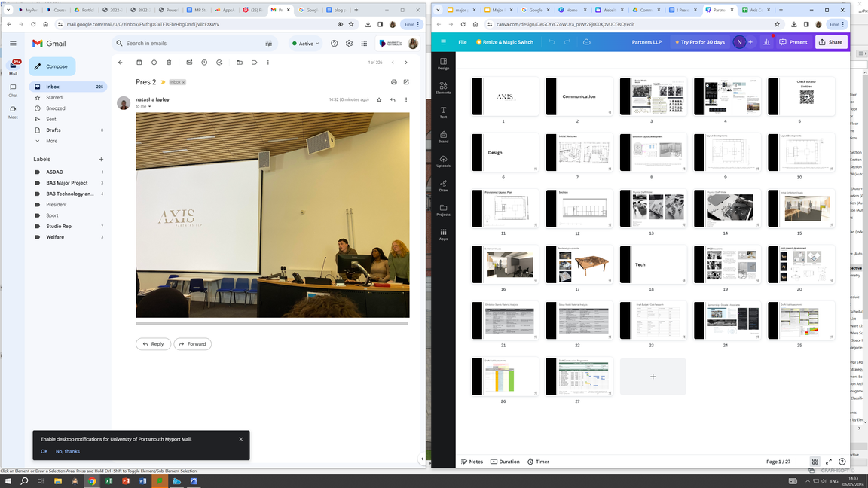Star the email from natasha layley
868x488 pixels.
point(379,99)
